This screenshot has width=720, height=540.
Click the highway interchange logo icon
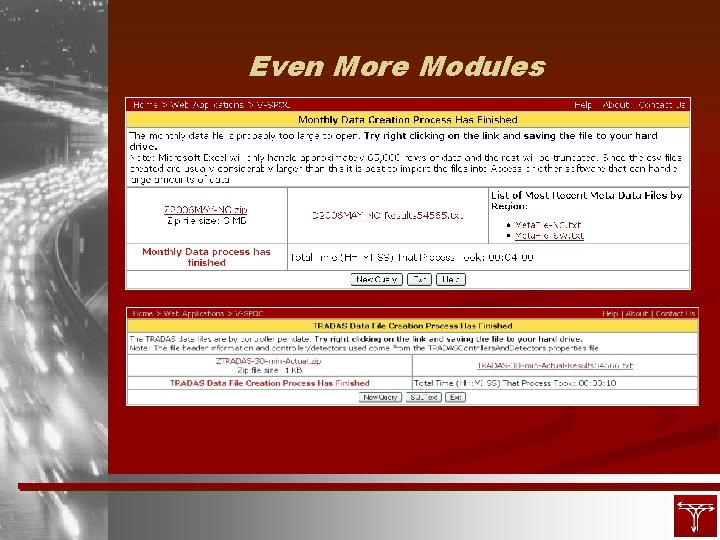(695, 516)
